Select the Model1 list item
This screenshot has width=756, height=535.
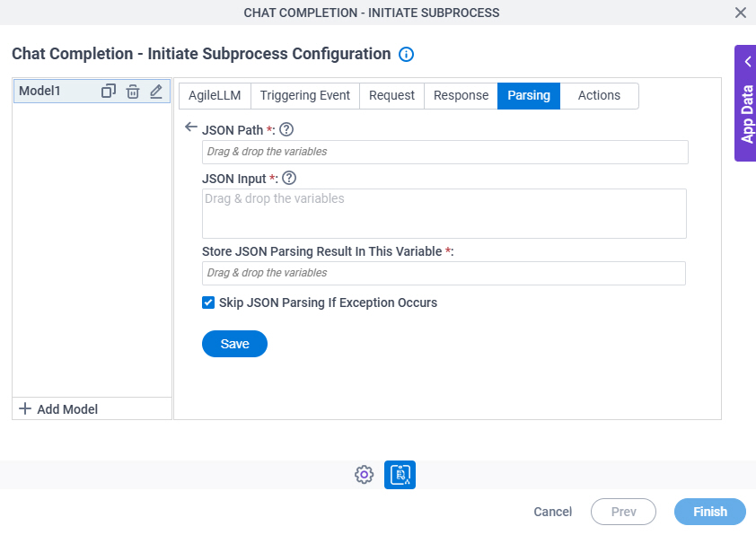tap(92, 91)
